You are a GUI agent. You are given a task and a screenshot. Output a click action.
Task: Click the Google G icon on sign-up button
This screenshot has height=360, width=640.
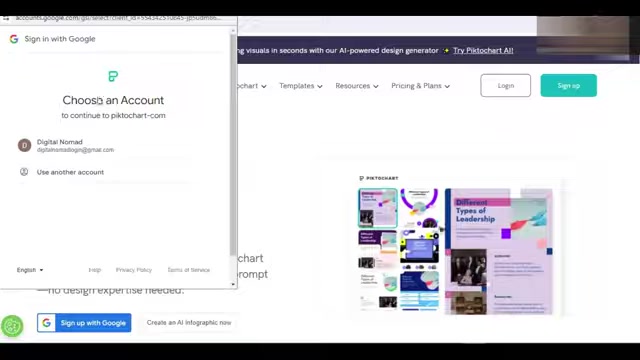click(47, 323)
